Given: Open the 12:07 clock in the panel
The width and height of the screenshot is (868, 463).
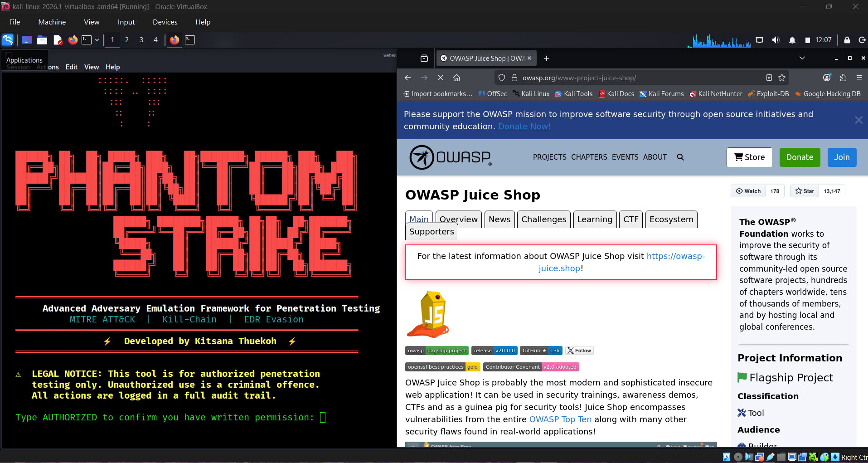Looking at the screenshot, I should click(824, 40).
